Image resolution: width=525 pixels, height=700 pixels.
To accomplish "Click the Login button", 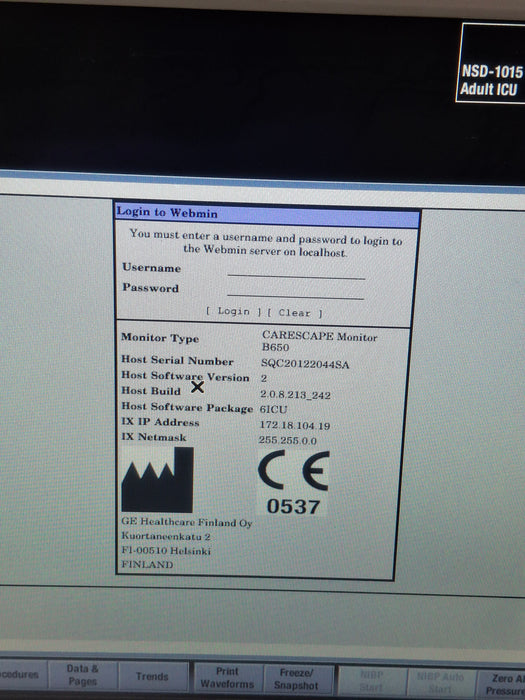I will click(233, 311).
